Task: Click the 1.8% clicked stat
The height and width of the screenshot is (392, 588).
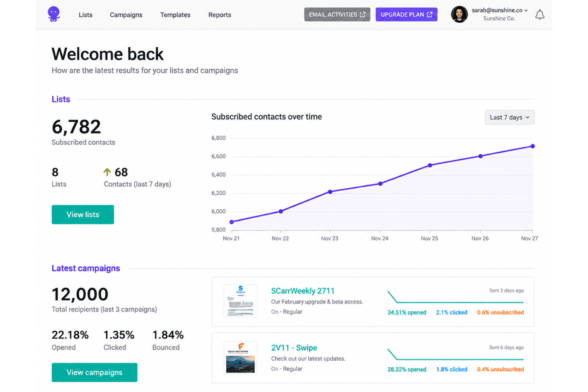Action: coord(452,369)
